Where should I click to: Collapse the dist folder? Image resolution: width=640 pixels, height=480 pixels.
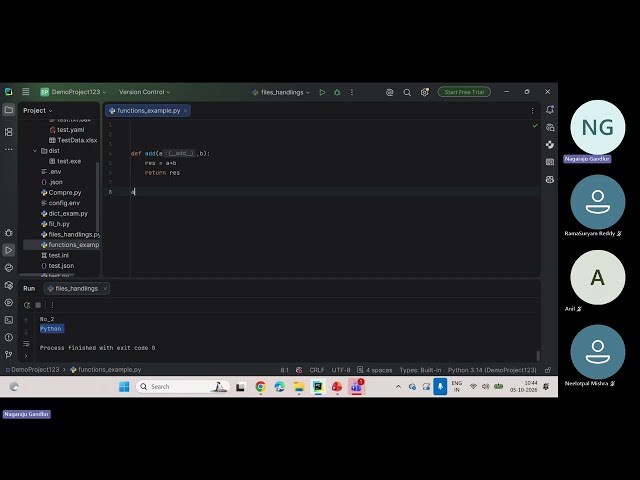(35, 151)
